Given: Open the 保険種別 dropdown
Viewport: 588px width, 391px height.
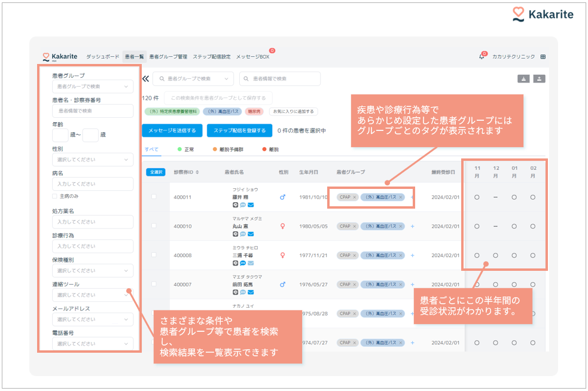Looking at the screenshot, I should click(93, 271).
